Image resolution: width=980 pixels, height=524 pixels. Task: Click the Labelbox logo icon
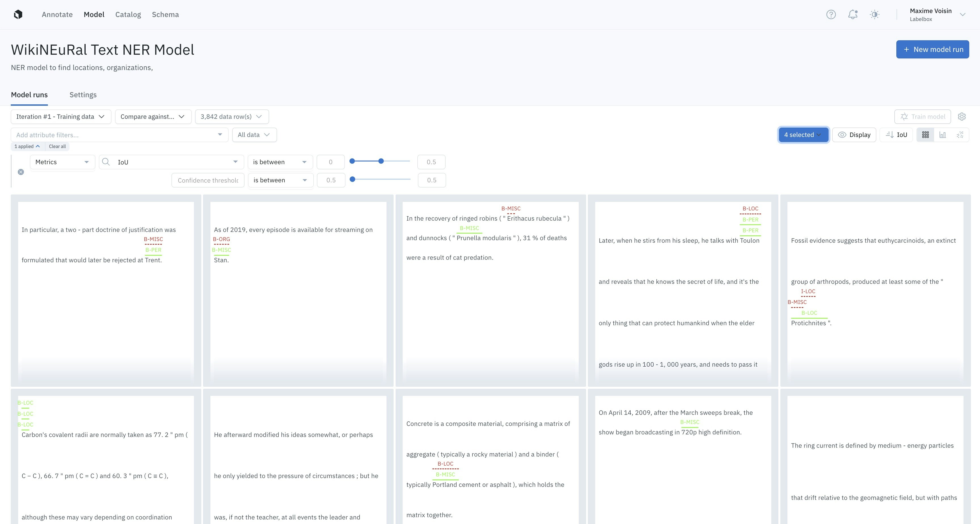(x=18, y=14)
